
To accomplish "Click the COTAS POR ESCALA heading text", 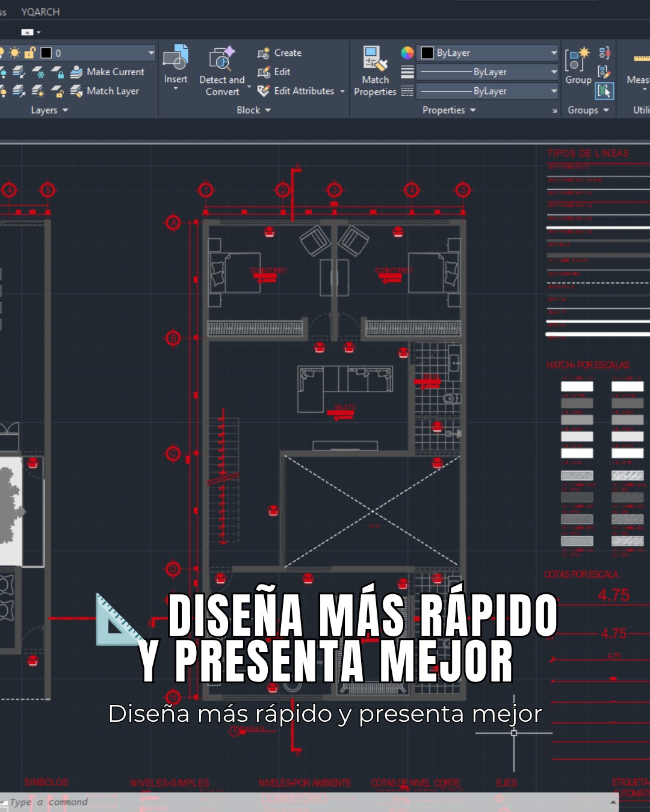I will tap(581, 574).
